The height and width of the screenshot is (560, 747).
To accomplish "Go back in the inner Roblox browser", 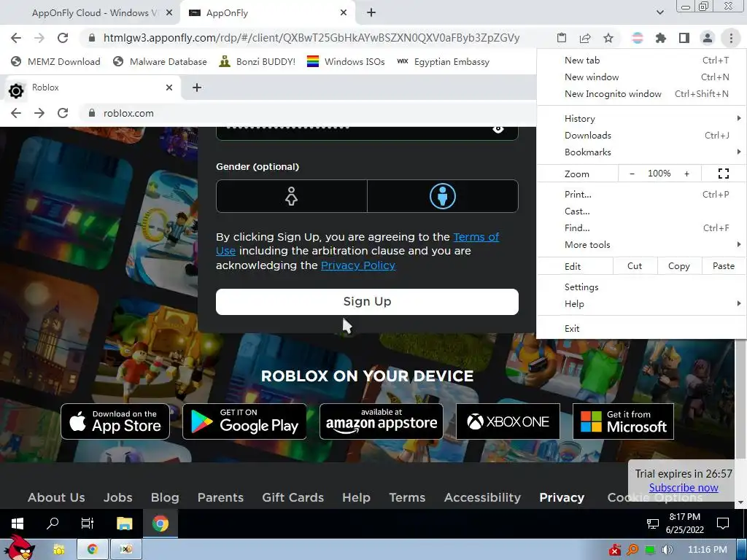I will 16,113.
